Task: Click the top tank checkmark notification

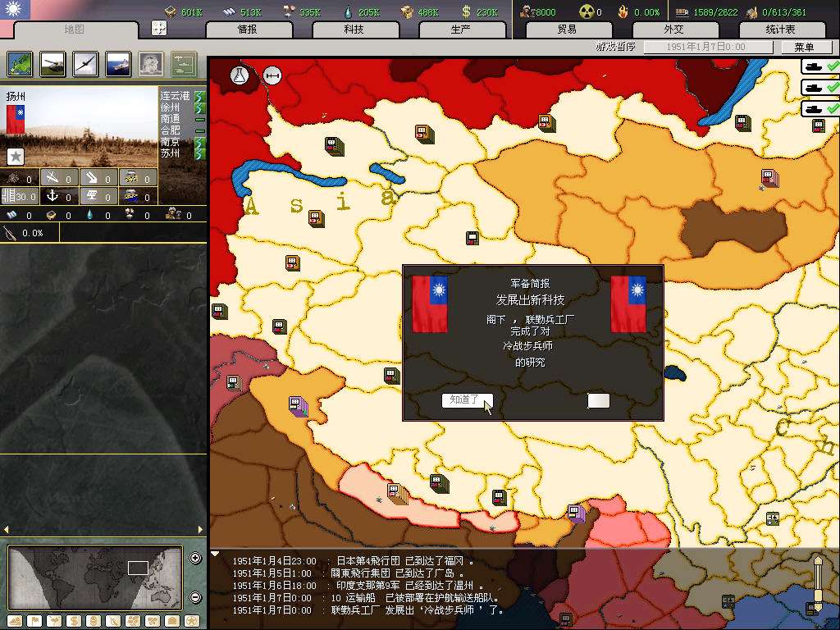Action: (820, 67)
